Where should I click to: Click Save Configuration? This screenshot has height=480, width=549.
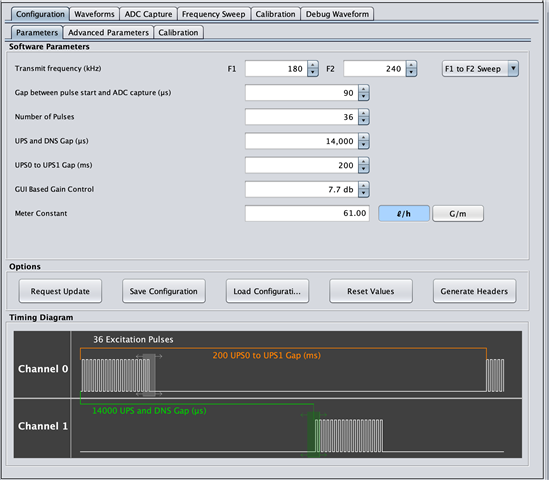pos(164,291)
